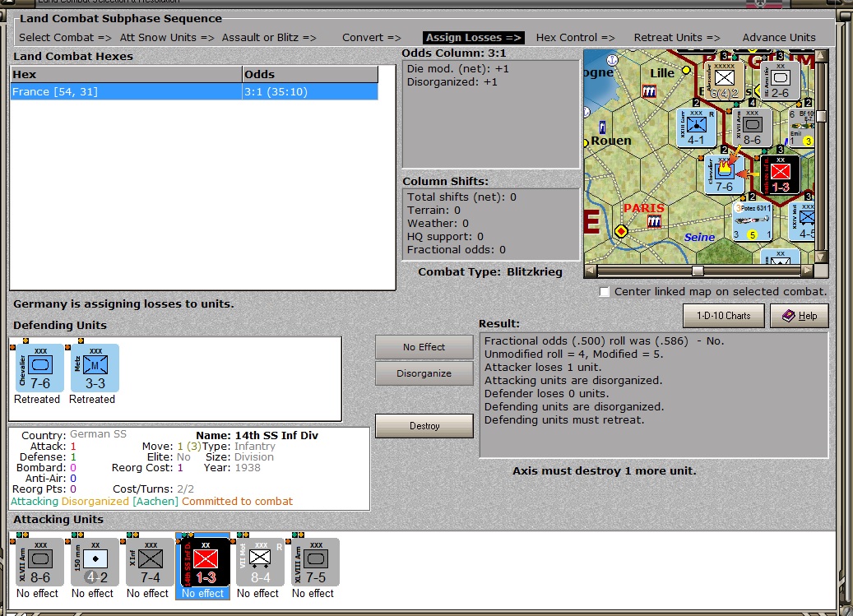Click the Paris factory icon on map
This screenshot has width=853, height=616.
coord(655,221)
